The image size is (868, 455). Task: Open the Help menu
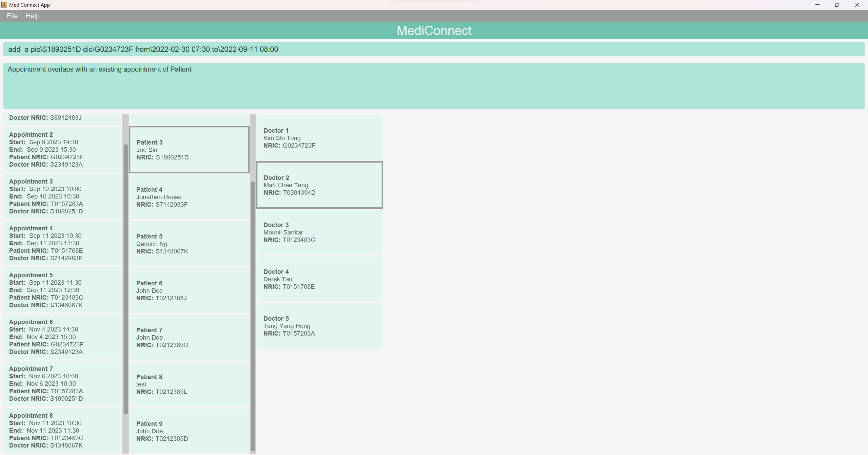[x=33, y=16]
